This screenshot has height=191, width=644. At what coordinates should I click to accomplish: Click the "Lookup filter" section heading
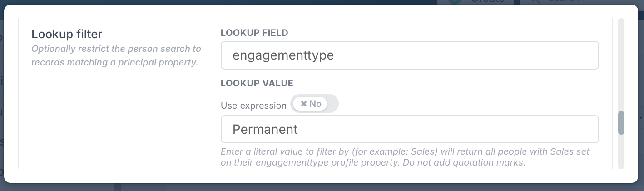click(67, 34)
